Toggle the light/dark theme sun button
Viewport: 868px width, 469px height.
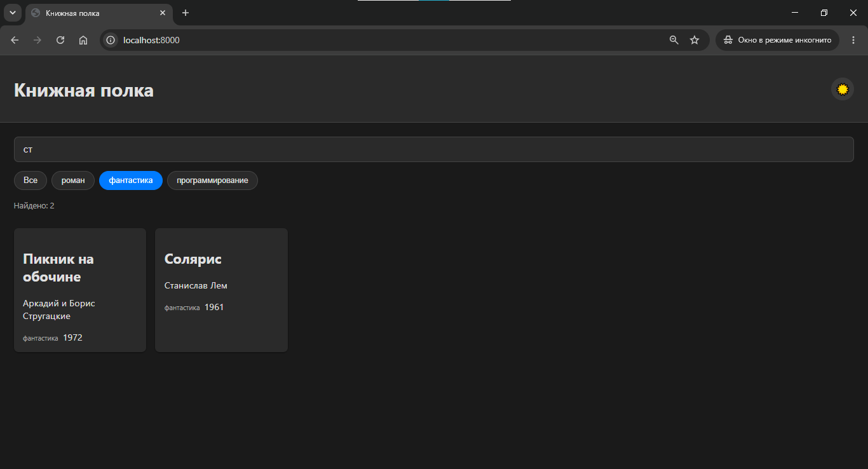pos(842,89)
